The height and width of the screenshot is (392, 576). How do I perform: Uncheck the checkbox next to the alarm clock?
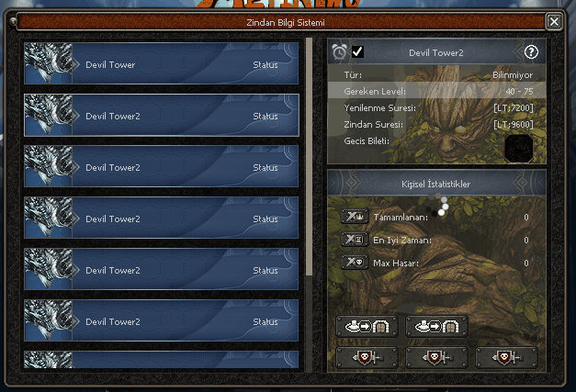(x=357, y=51)
